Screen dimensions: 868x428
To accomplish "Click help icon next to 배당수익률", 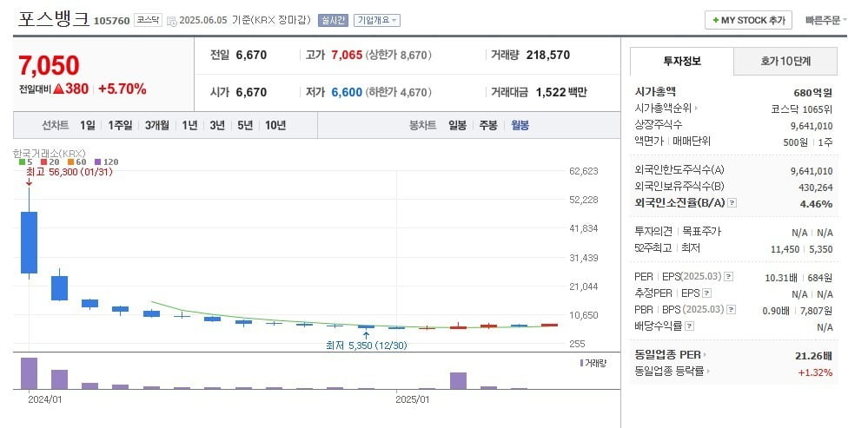I will tap(689, 326).
